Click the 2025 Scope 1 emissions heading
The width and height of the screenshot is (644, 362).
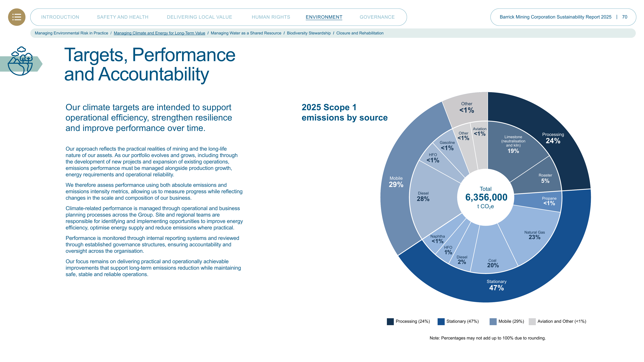(345, 112)
